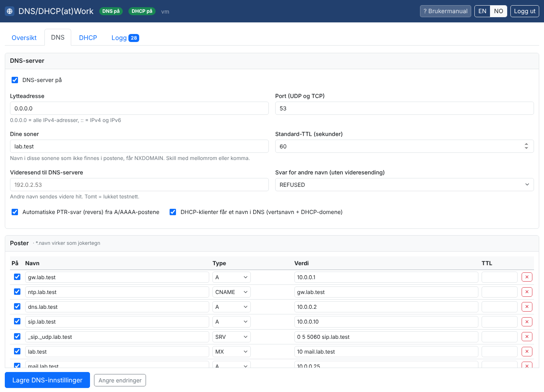Delete the gw.lab.test record

click(x=527, y=277)
